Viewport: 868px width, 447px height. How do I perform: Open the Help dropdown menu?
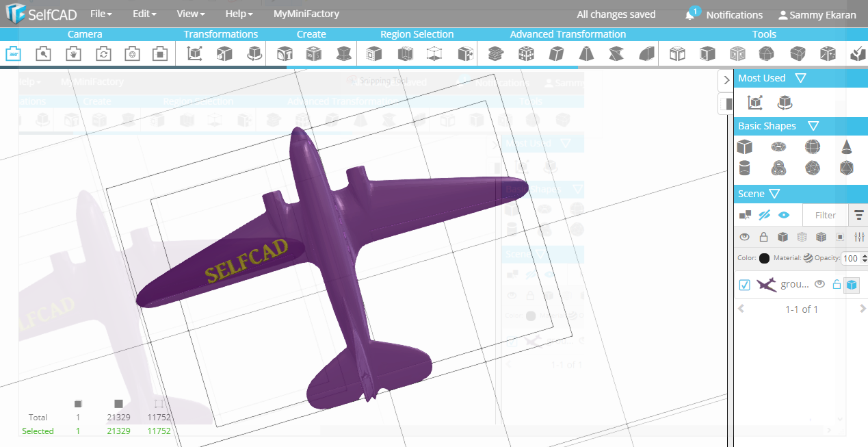point(239,14)
